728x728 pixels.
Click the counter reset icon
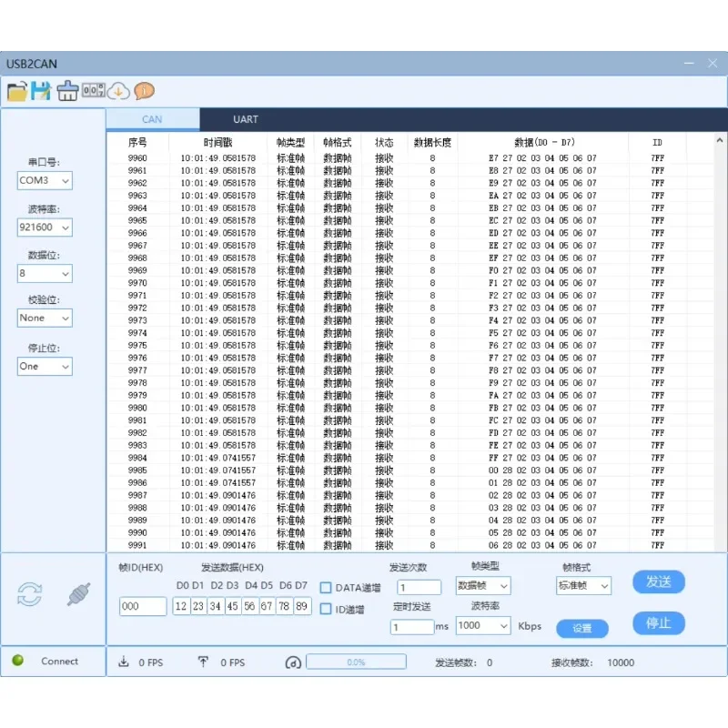(x=93, y=91)
